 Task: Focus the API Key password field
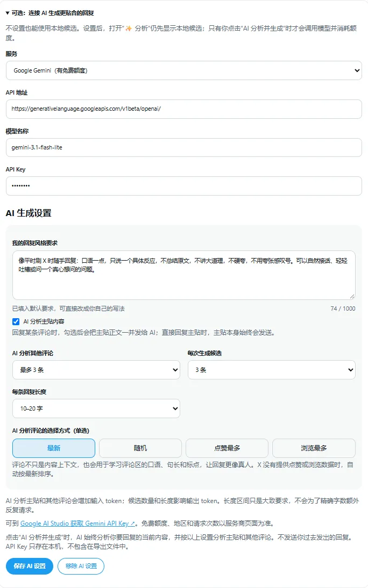pyautogui.click(x=184, y=186)
